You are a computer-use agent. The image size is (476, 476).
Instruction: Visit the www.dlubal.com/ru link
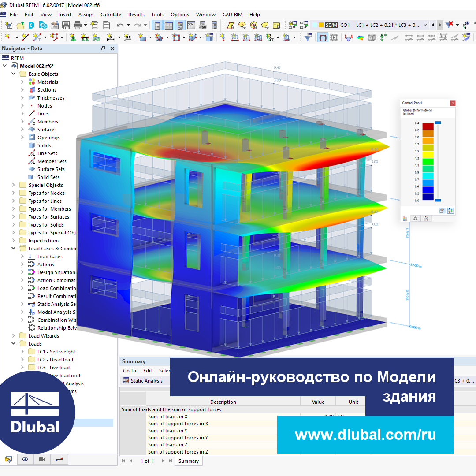[365, 435]
